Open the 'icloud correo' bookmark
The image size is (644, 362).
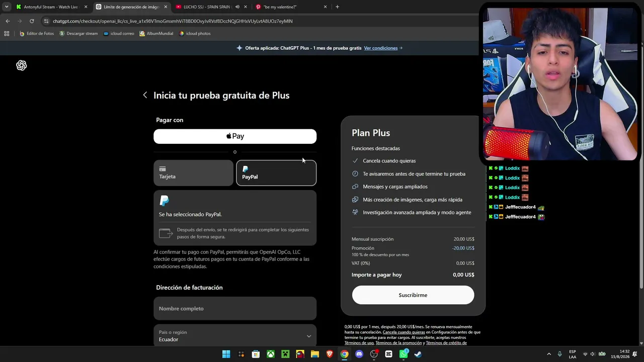click(119, 34)
